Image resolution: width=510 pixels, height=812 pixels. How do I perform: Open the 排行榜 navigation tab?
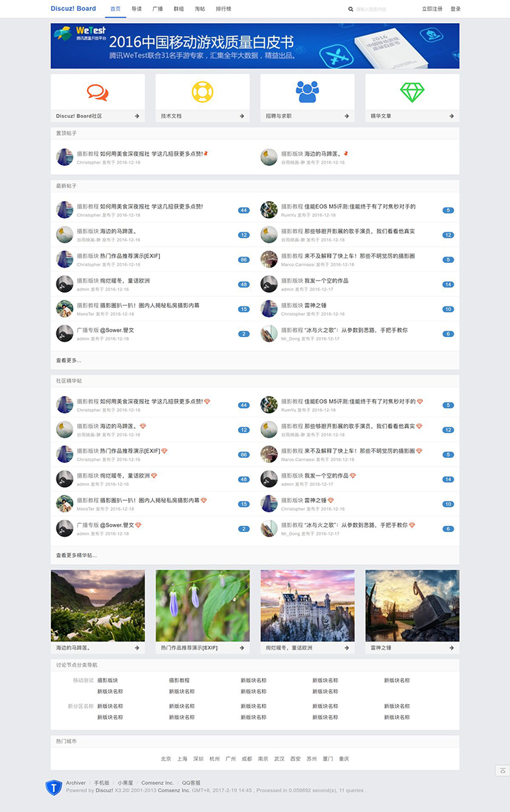223,9
